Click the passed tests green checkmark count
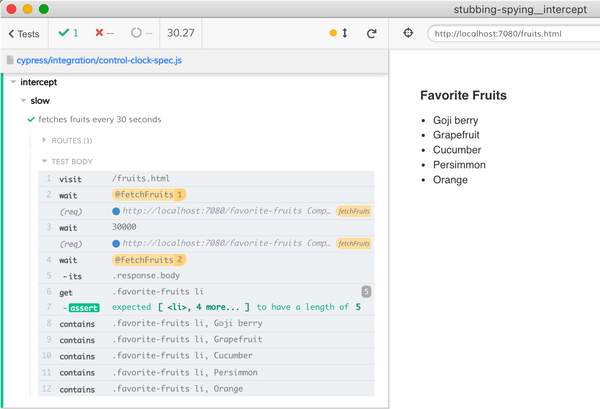This screenshot has height=409, width=600. tap(68, 33)
